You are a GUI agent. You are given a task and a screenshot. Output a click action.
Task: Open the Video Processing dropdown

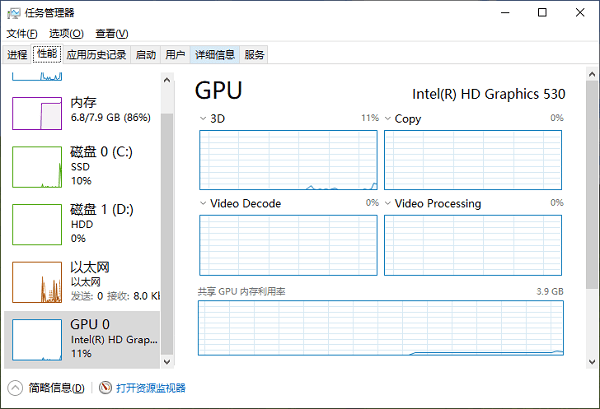(389, 204)
